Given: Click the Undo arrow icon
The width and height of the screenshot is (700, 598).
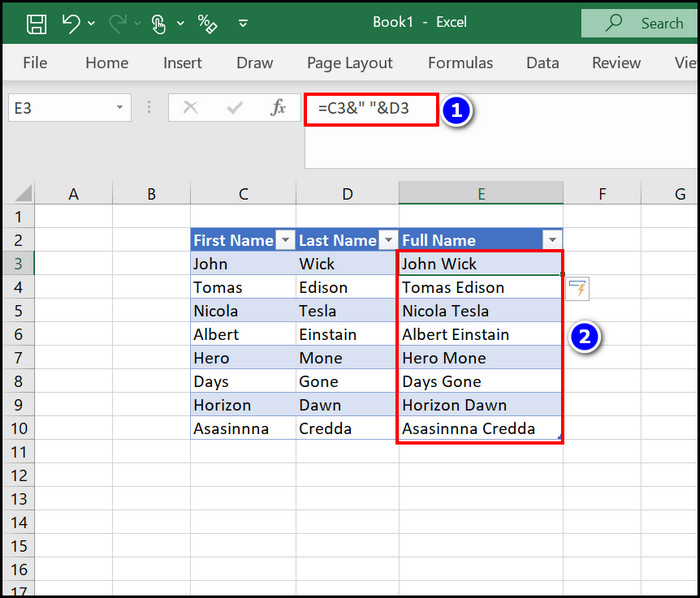Looking at the screenshot, I should click(71, 23).
